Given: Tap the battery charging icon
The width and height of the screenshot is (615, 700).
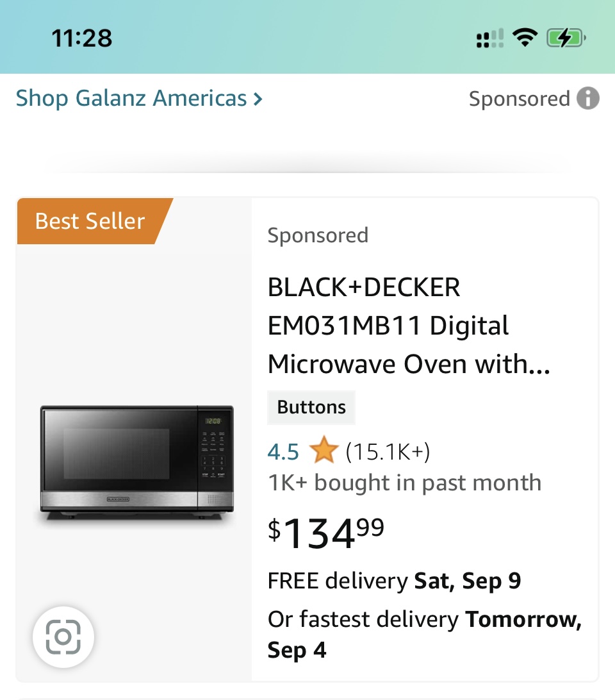Looking at the screenshot, I should [x=566, y=38].
